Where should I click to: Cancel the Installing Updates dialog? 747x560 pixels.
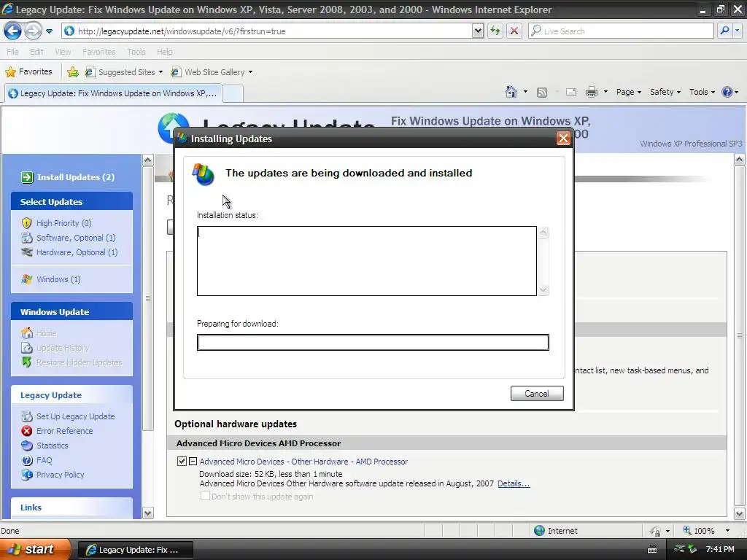tap(537, 393)
